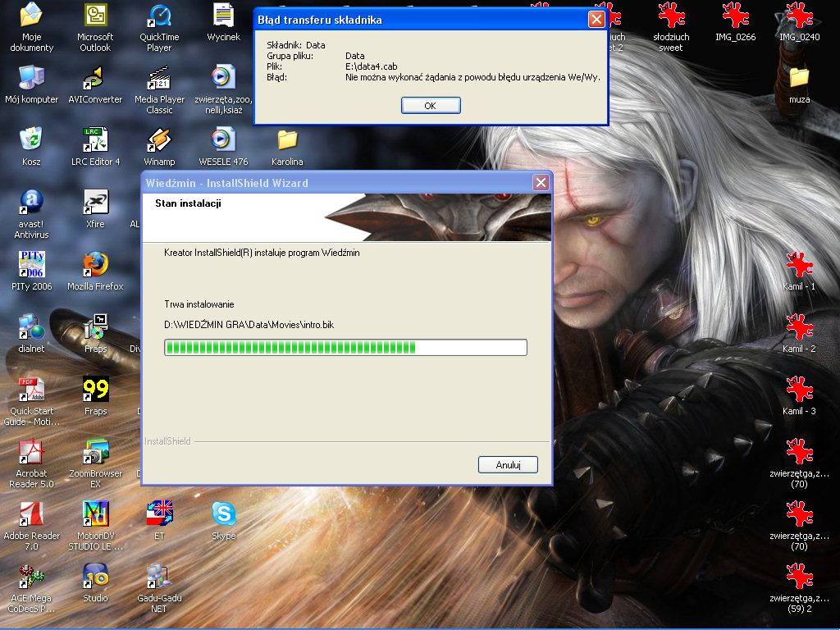This screenshot has width=840, height=630.
Task: Click the E:\data4.cab file path text
Action: tap(372, 66)
